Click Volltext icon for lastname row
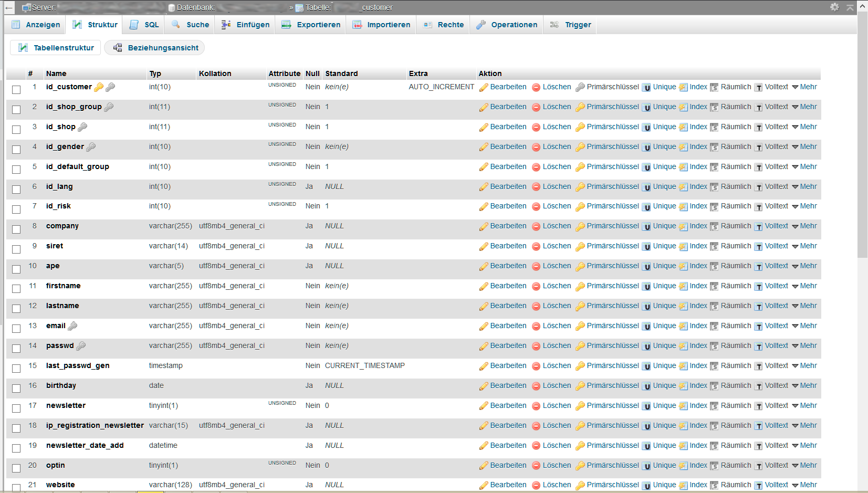 758,306
